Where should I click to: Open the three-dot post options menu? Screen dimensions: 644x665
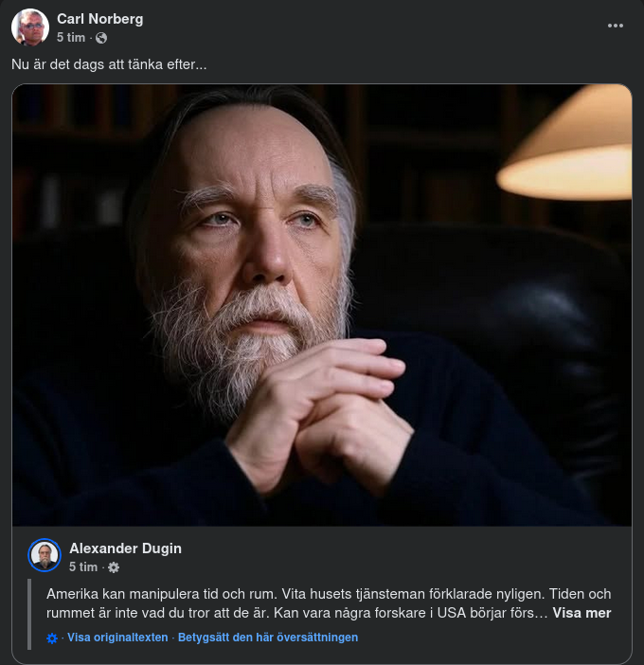click(x=616, y=26)
